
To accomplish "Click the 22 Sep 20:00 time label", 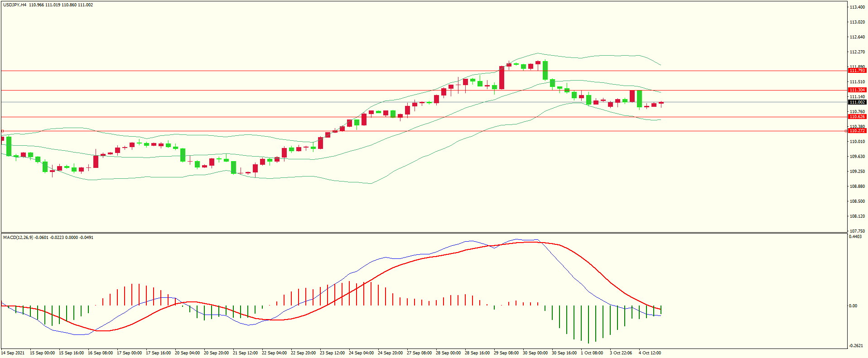I will [303, 353].
